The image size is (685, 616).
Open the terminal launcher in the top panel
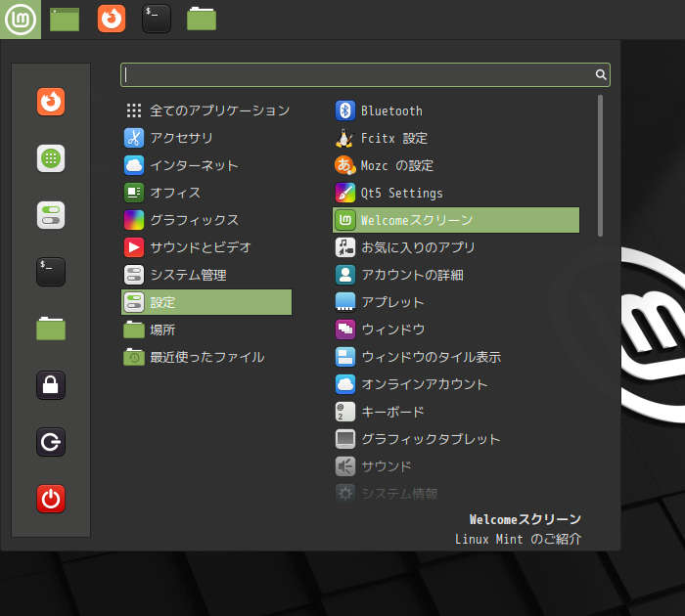(x=157, y=19)
